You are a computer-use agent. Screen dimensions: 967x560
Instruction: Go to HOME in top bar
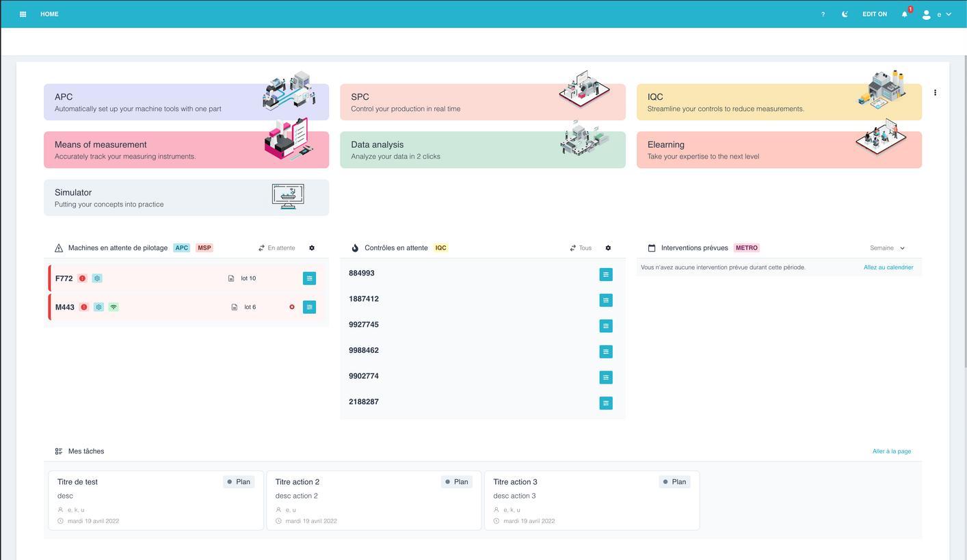(x=49, y=14)
